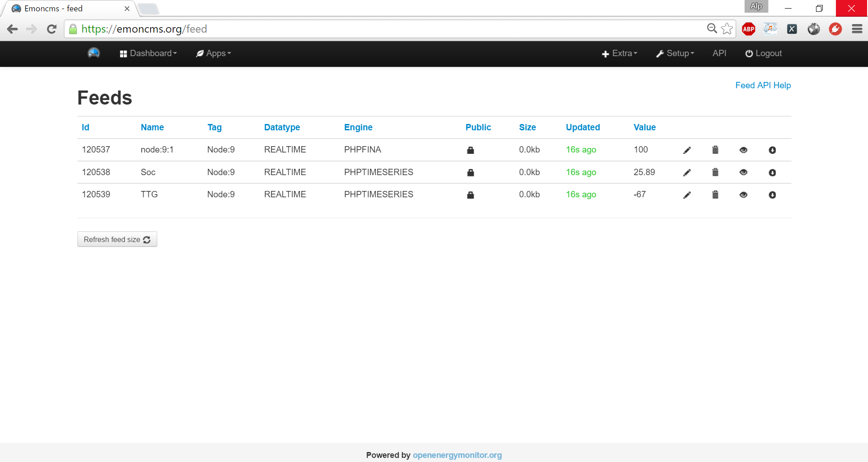Toggle the padlock on the node:9:1 feed
The image size is (868, 462).
tap(470, 150)
